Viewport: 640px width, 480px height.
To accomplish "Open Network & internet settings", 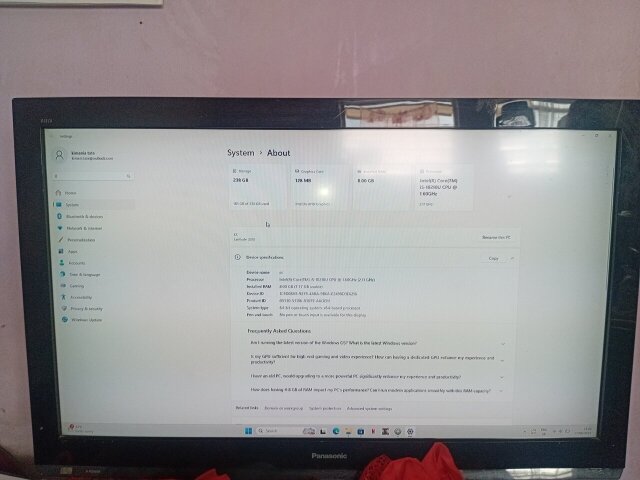I will (x=84, y=228).
